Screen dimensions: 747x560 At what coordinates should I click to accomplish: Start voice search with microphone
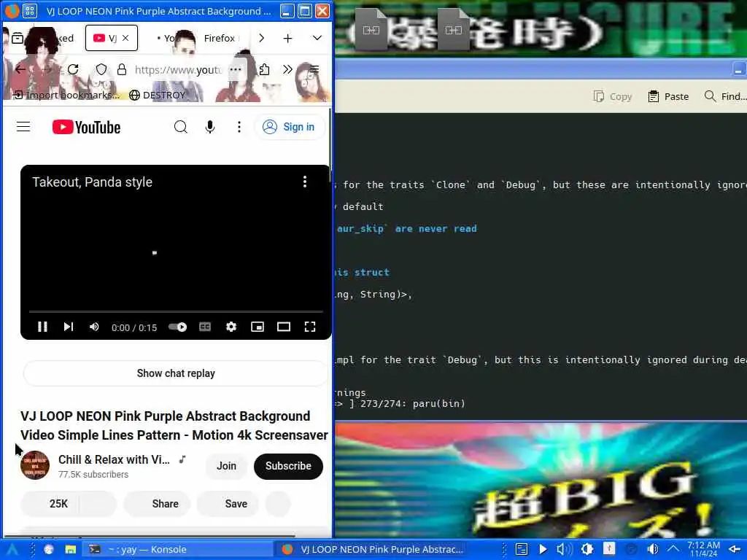click(209, 127)
